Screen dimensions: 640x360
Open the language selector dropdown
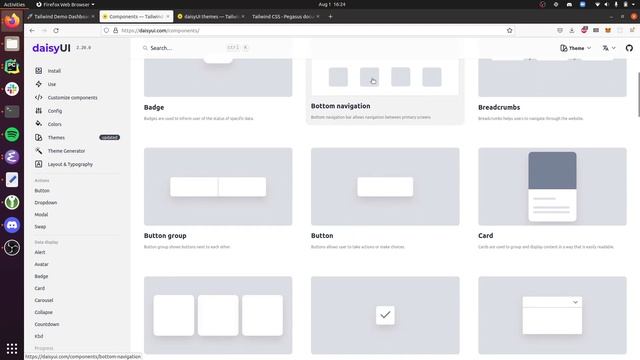tap(609, 48)
